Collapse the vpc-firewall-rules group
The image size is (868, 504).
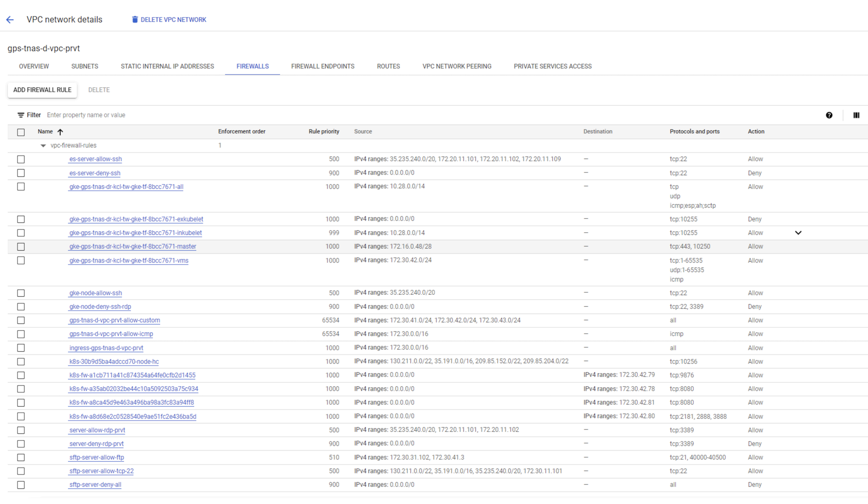tap(43, 146)
